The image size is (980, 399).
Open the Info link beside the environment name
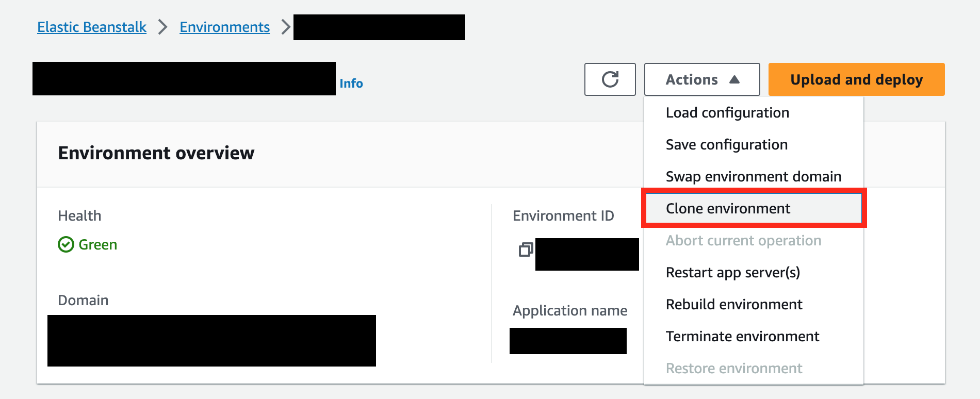click(x=351, y=84)
